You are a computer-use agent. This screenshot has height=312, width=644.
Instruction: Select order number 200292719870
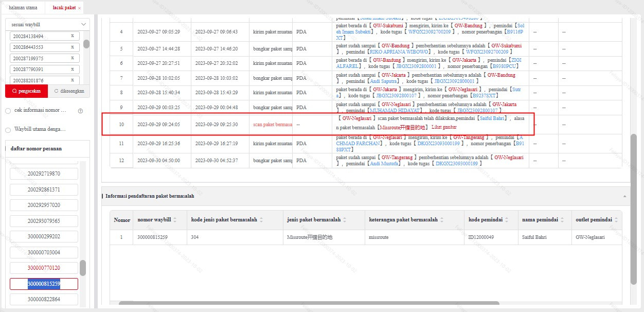[44, 174]
